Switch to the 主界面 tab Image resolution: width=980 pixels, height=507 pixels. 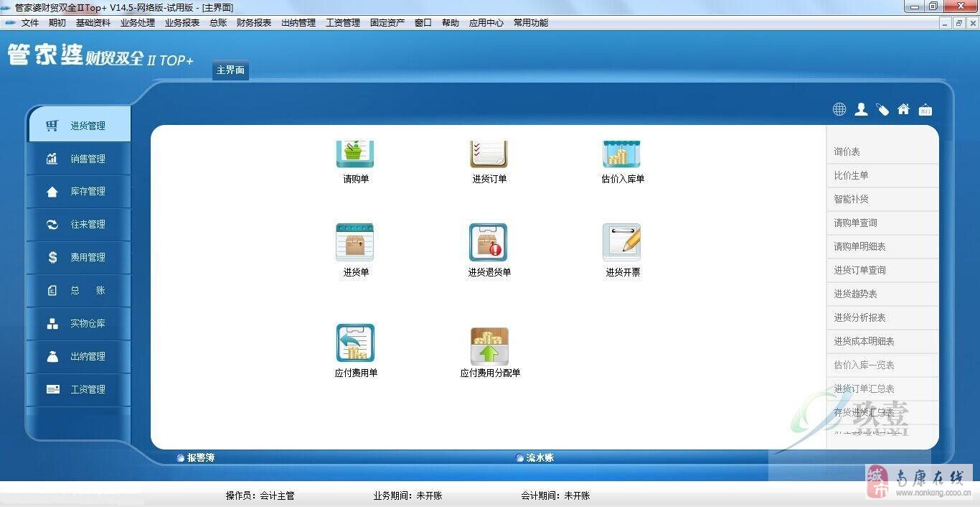[230, 70]
